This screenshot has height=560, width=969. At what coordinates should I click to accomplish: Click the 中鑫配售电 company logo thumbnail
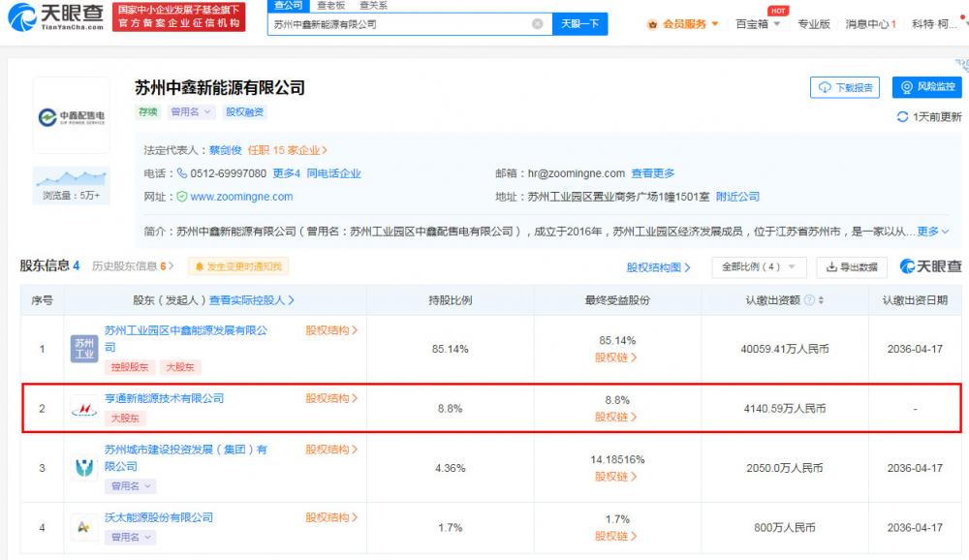click(x=71, y=115)
